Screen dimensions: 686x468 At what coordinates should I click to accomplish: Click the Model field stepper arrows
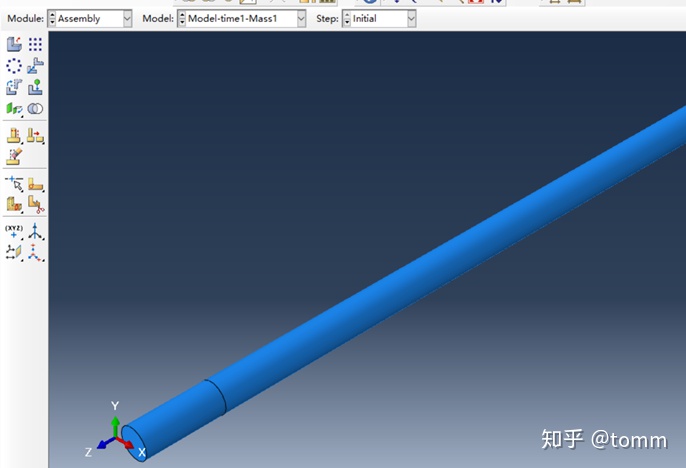182,19
